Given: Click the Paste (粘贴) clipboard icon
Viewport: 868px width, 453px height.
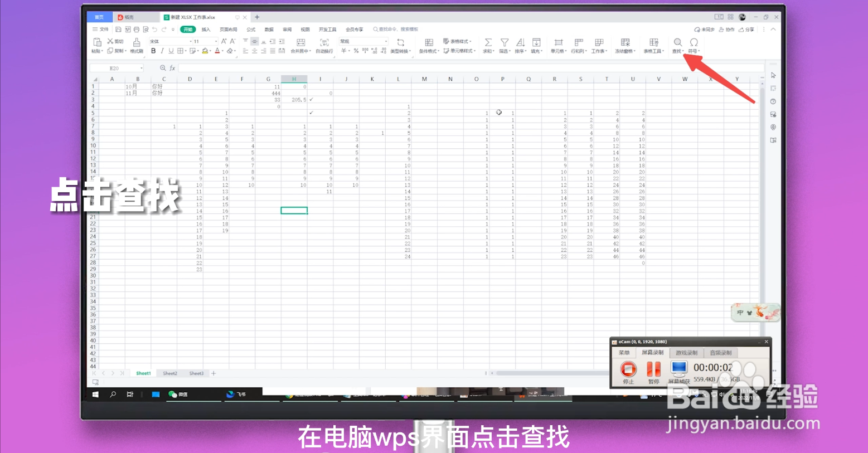Looking at the screenshot, I should pyautogui.click(x=97, y=42).
